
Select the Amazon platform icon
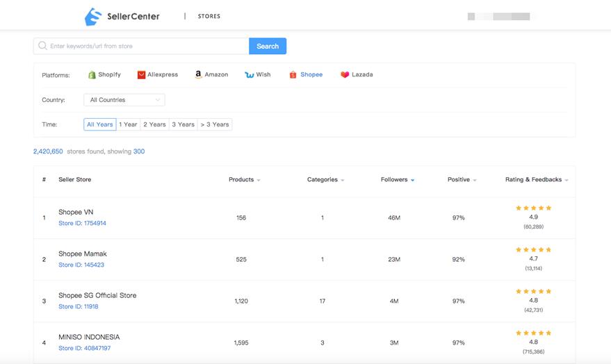[198, 74]
